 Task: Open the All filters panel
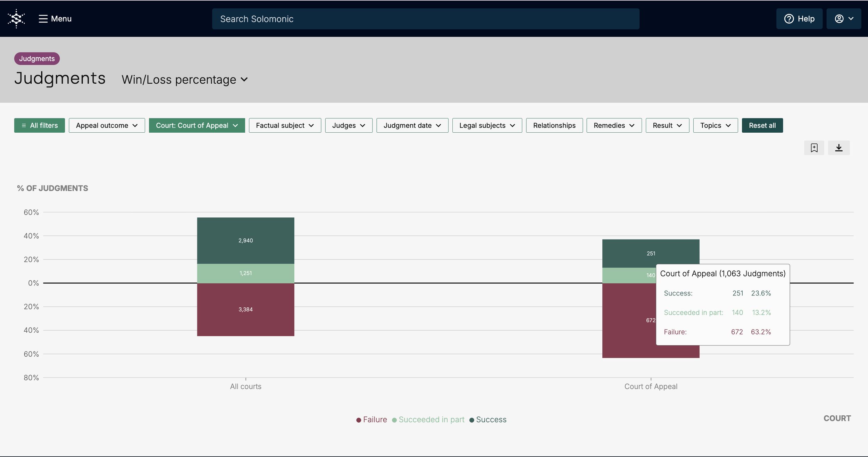click(x=39, y=125)
